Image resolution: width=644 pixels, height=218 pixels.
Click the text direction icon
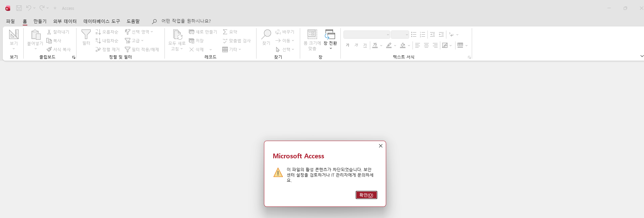[451, 35]
